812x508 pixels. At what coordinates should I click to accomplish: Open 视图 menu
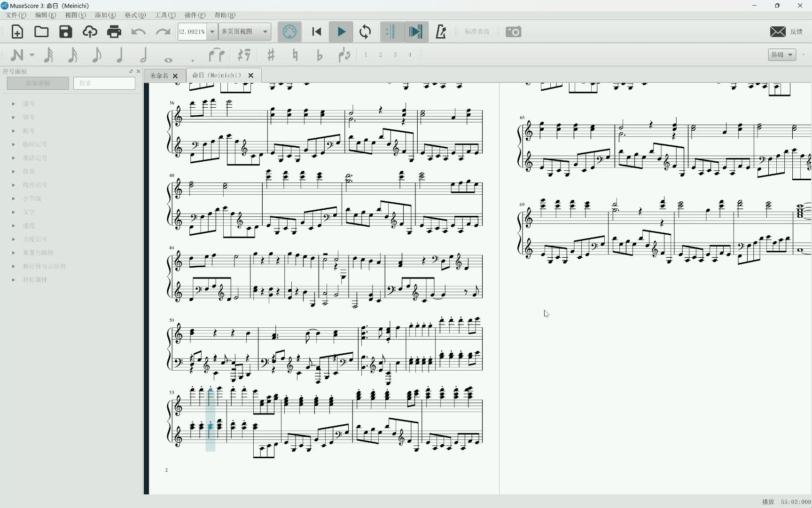coord(76,15)
